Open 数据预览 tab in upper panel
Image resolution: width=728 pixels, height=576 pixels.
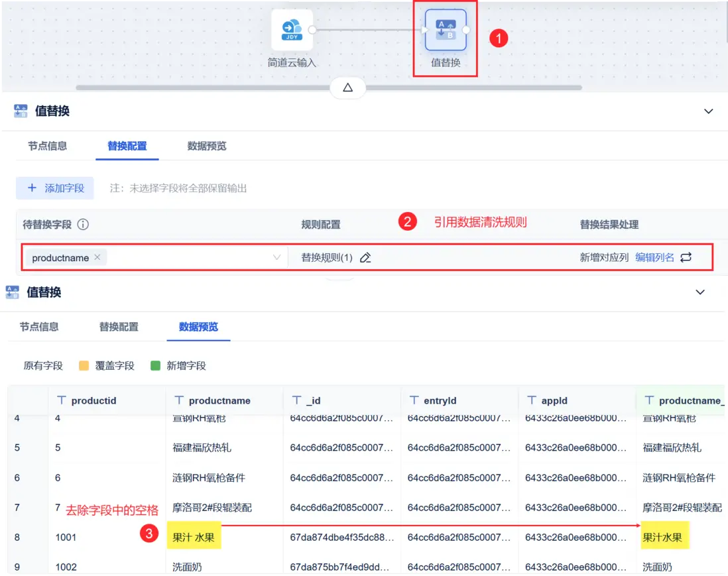click(207, 146)
